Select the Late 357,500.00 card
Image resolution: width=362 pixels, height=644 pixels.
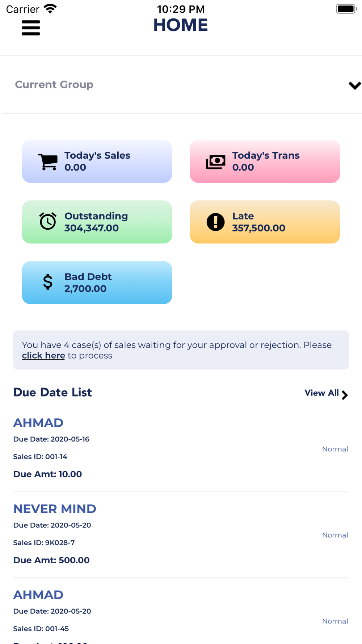tap(265, 222)
